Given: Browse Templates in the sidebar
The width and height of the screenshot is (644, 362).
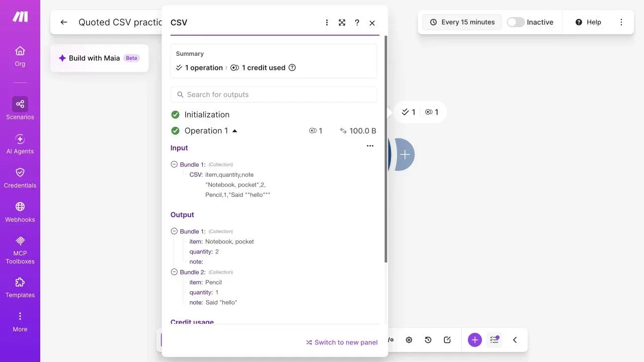Looking at the screenshot, I should (x=20, y=288).
